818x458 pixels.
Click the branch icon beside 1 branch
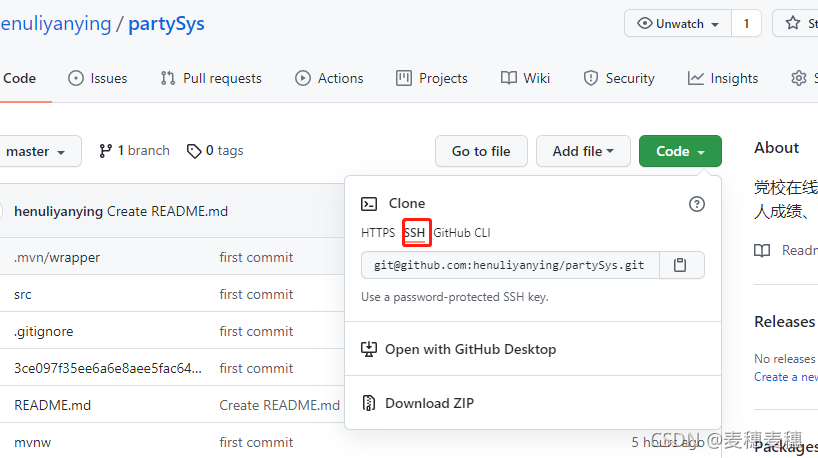pos(105,151)
